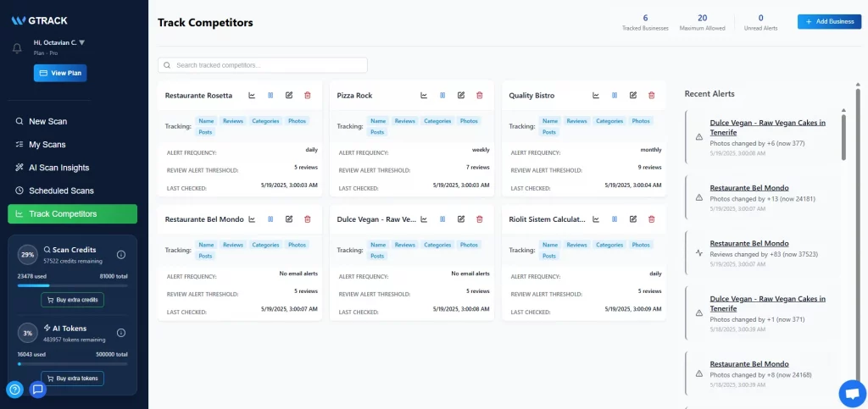Open live chat widget bottom right
The width and height of the screenshot is (868, 409).
pyautogui.click(x=853, y=394)
